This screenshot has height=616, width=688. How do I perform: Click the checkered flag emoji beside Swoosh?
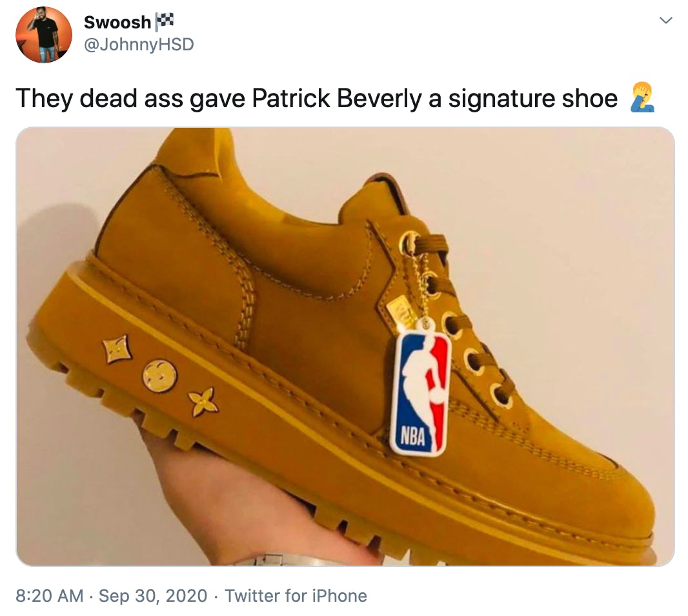(x=163, y=22)
